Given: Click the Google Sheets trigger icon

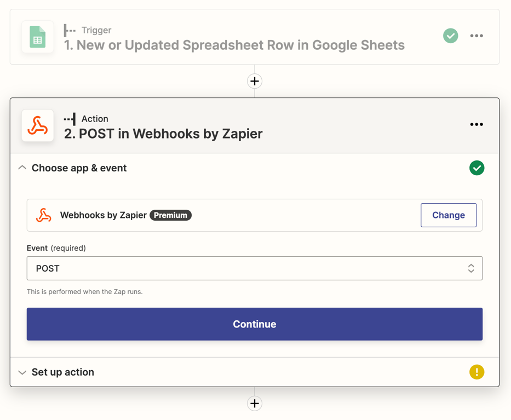Looking at the screenshot, I should point(37,37).
